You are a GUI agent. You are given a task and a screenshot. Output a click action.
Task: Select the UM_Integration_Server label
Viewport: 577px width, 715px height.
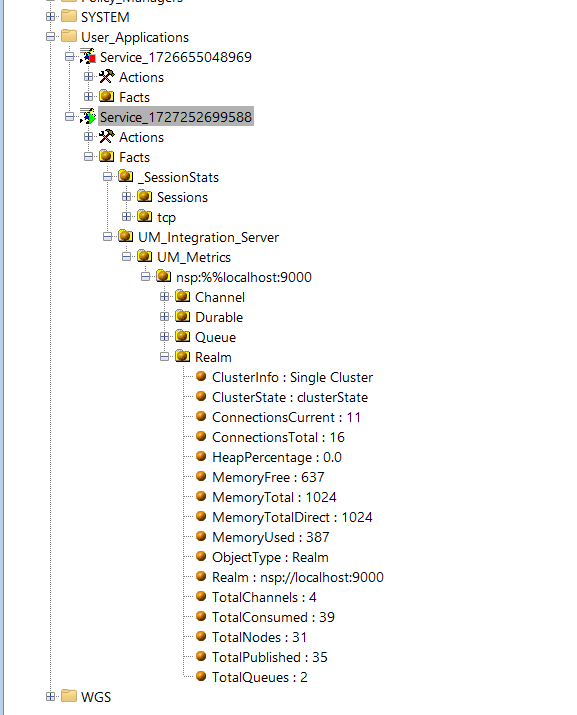208,237
